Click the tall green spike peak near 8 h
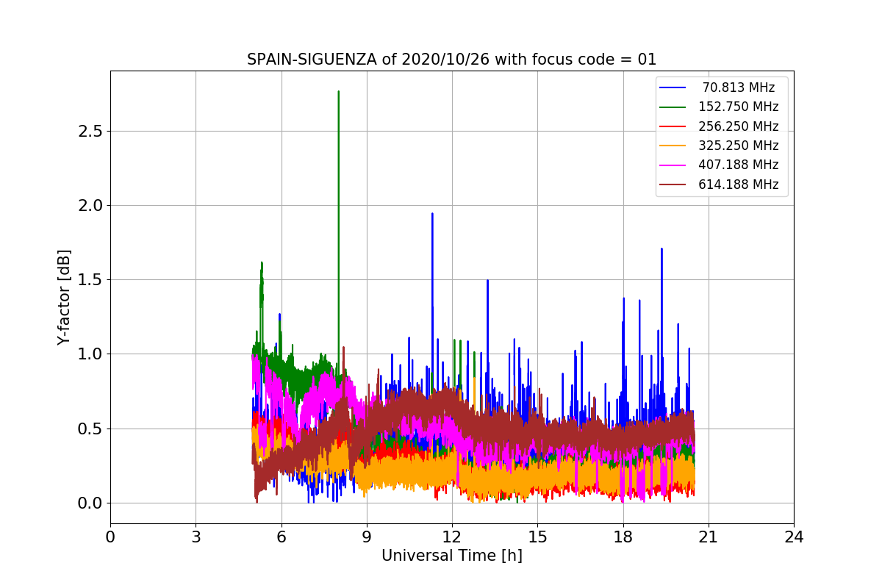 338,93
